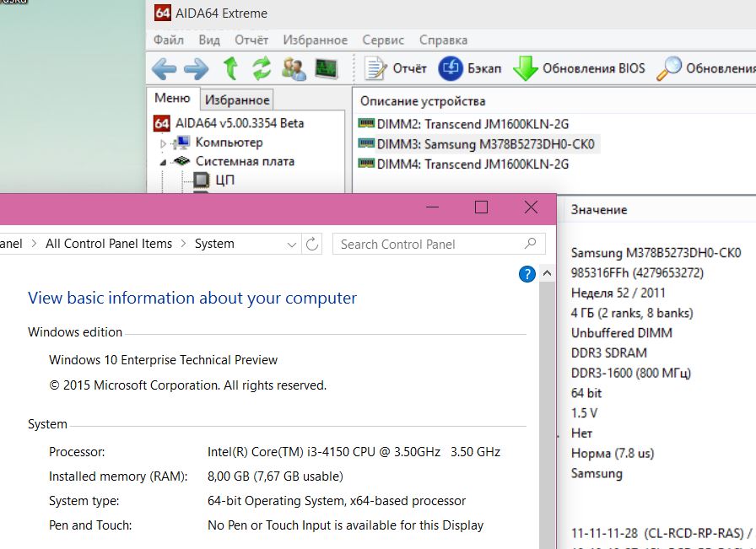Click the back navigation arrow in AIDA64
This screenshot has width=756, height=549.
tap(164, 68)
